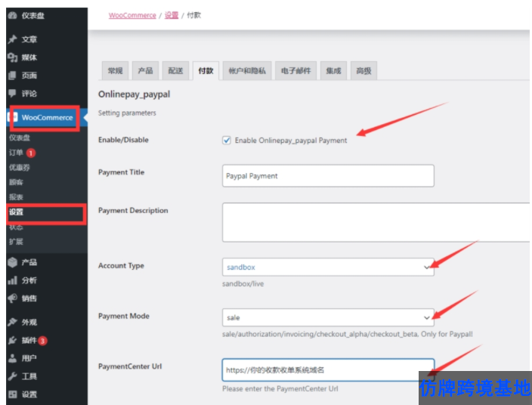Open the 分析 sidebar menu

click(x=29, y=280)
